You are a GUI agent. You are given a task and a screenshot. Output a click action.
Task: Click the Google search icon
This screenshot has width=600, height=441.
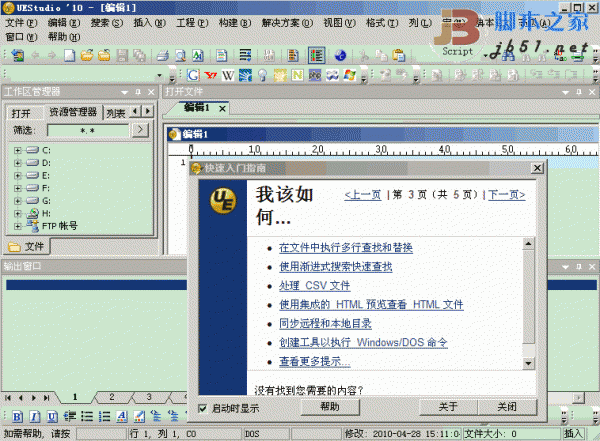(193, 75)
